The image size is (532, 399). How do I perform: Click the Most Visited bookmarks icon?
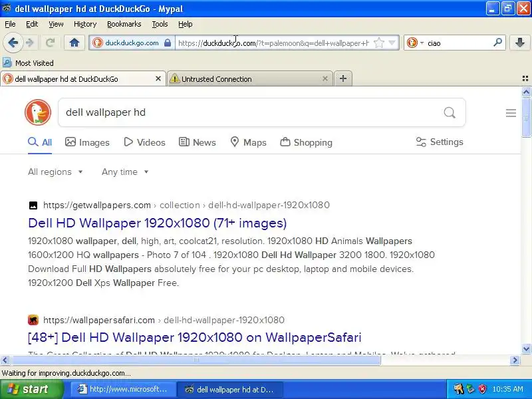pyautogui.click(x=7, y=63)
